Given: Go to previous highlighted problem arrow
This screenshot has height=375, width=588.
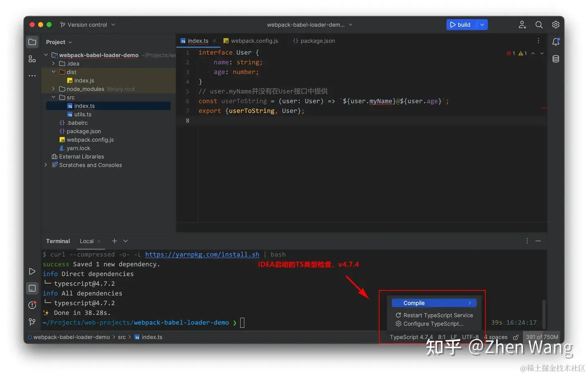Looking at the screenshot, I should 533,54.
